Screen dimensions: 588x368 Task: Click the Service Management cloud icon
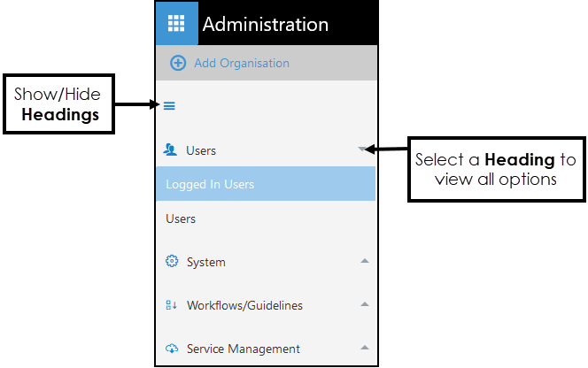172,349
